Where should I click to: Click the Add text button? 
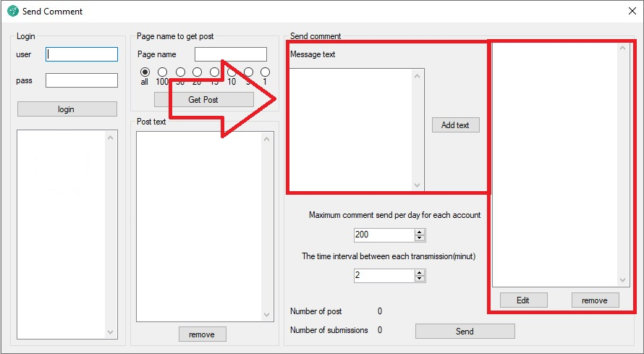pyautogui.click(x=455, y=125)
